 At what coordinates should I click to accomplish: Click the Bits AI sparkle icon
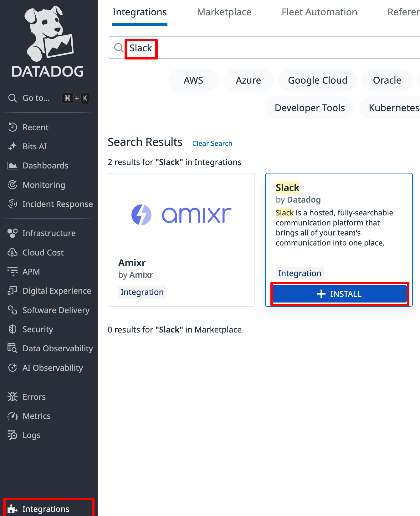[x=13, y=146]
